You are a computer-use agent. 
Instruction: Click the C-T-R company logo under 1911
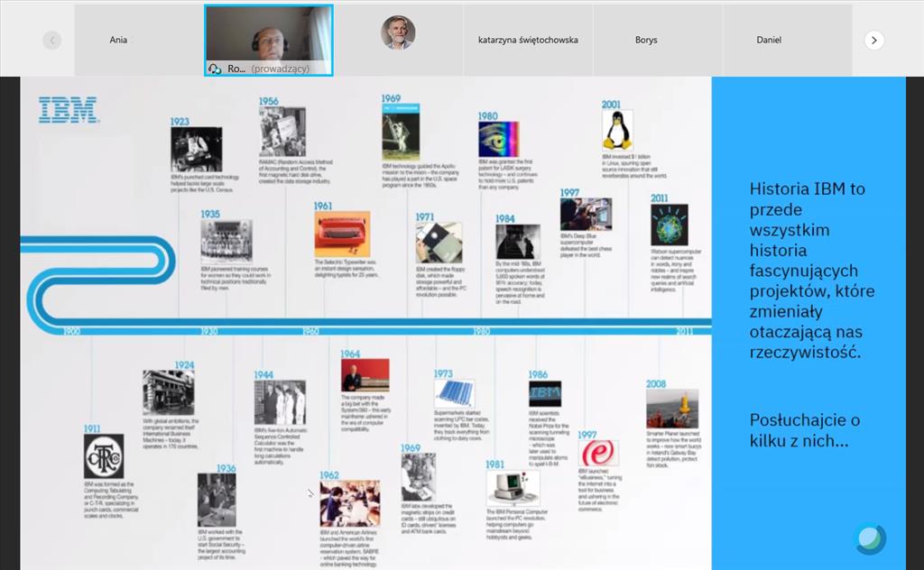click(104, 456)
